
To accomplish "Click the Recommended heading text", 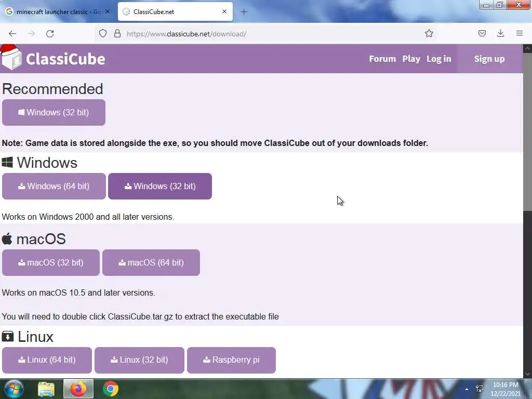I will [52, 89].
